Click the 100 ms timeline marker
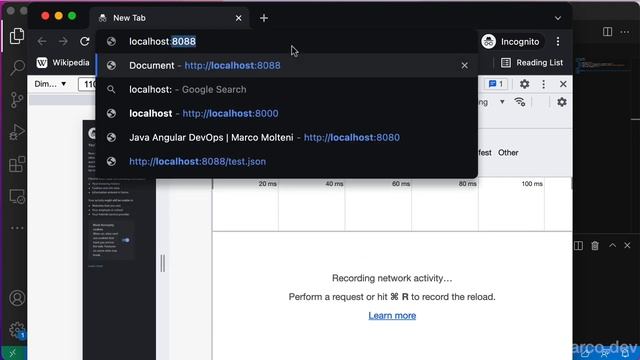This screenshot has height=360, width=640. pos(532,184)
